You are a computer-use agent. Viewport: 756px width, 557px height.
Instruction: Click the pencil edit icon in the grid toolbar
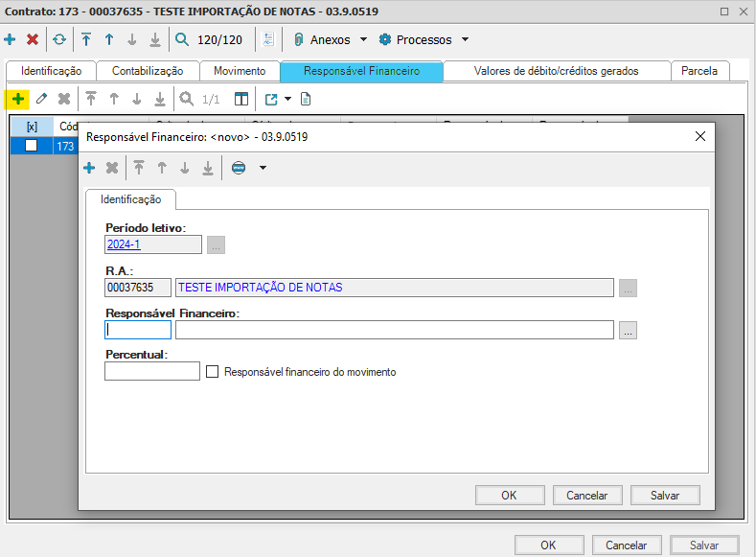41,99
